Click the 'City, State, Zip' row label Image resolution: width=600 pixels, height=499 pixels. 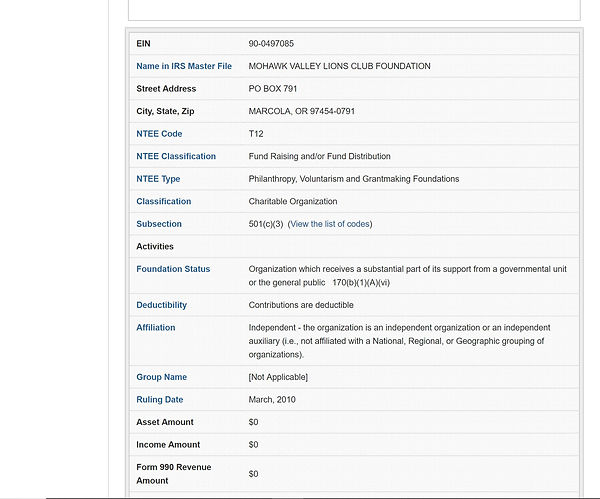(165, 111)
